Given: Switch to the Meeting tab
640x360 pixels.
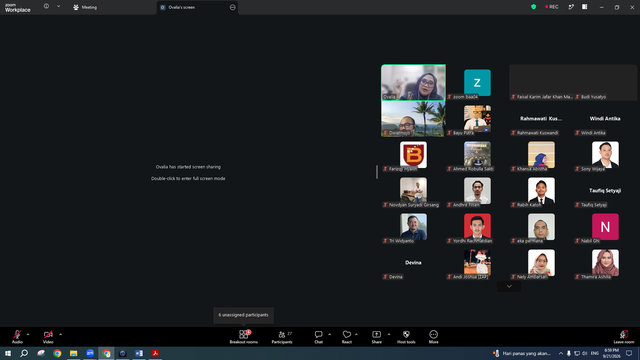Looking at the screenshot, I should (85, 7).
